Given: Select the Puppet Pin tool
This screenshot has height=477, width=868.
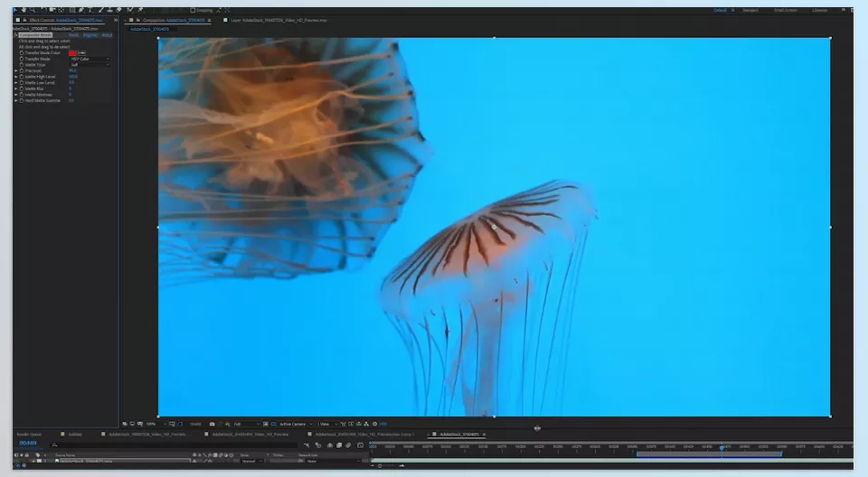Looking at the screenshot, I should [141, 10].
